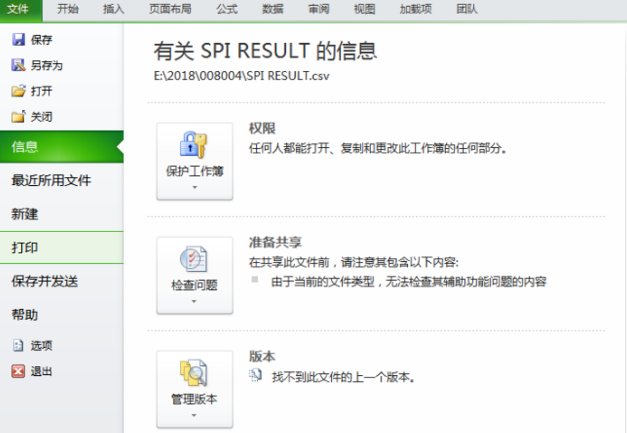
Task: Click the Close folder icon
Action: tap(18, 116)
